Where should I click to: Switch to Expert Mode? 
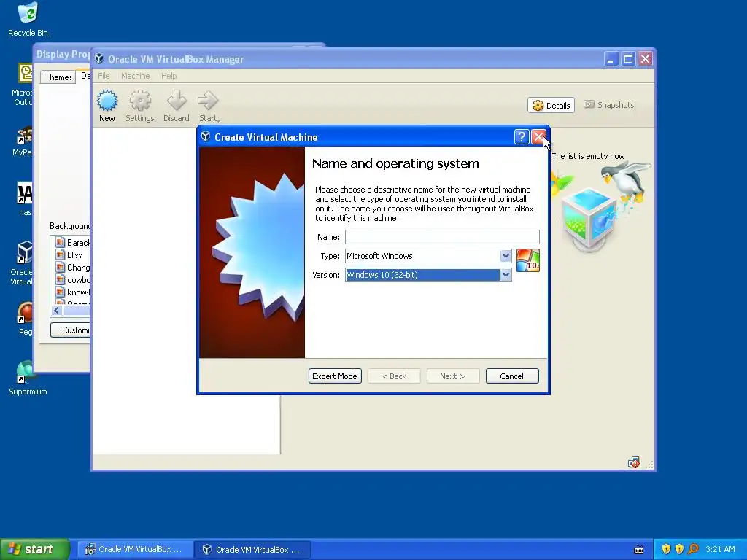tap(335, 376)
